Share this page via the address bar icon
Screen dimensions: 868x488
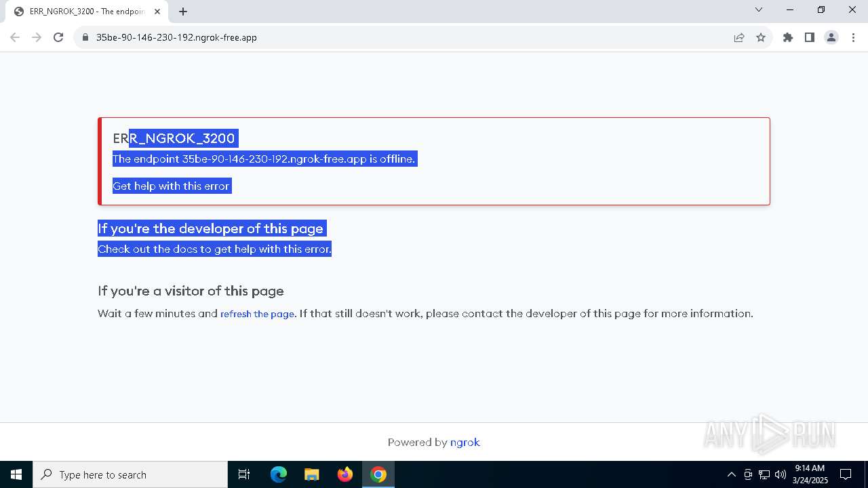tap(739, 37)
